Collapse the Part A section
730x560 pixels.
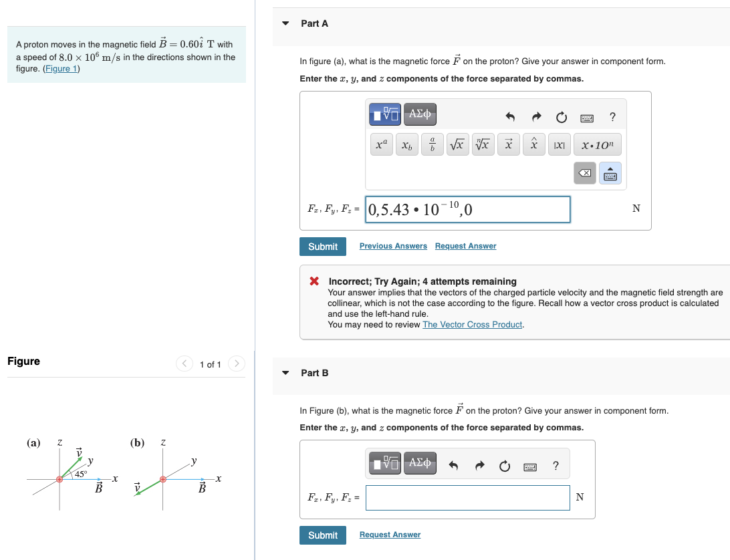click(285, 23)
